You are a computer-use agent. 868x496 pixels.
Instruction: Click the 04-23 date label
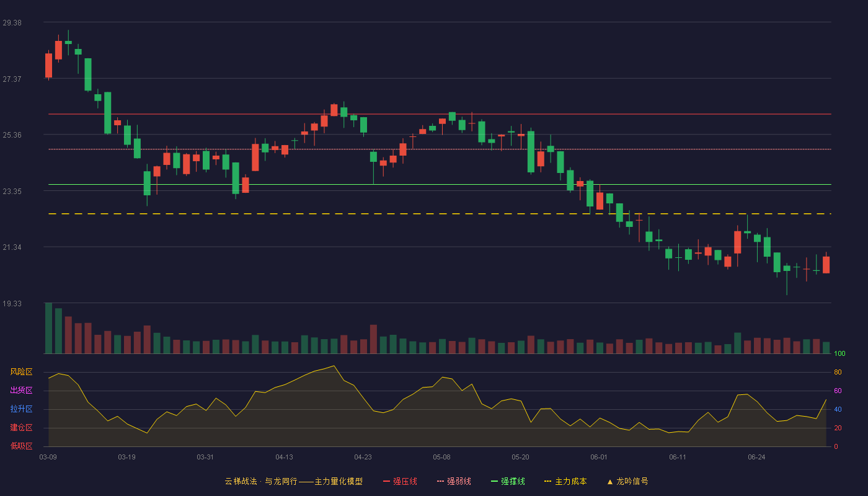[x=363, y=457]
